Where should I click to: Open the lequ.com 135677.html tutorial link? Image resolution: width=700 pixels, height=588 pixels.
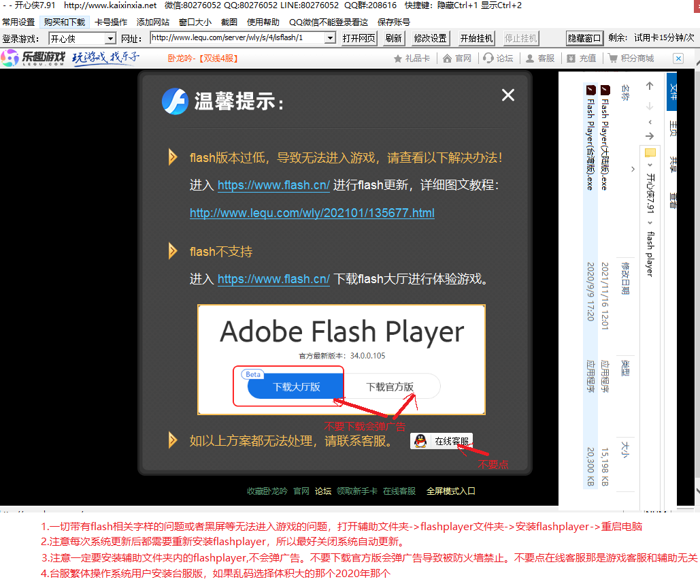pyautogui.click(x=312, y=213)
